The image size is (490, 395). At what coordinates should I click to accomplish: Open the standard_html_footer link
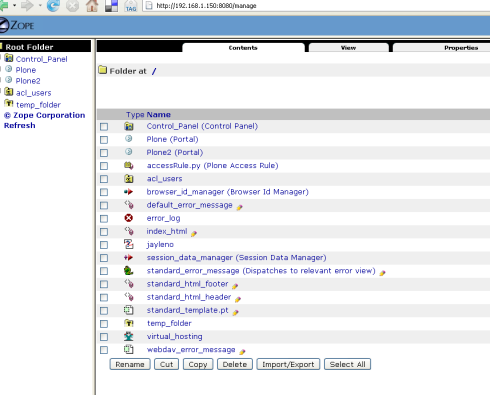(187, 284)
